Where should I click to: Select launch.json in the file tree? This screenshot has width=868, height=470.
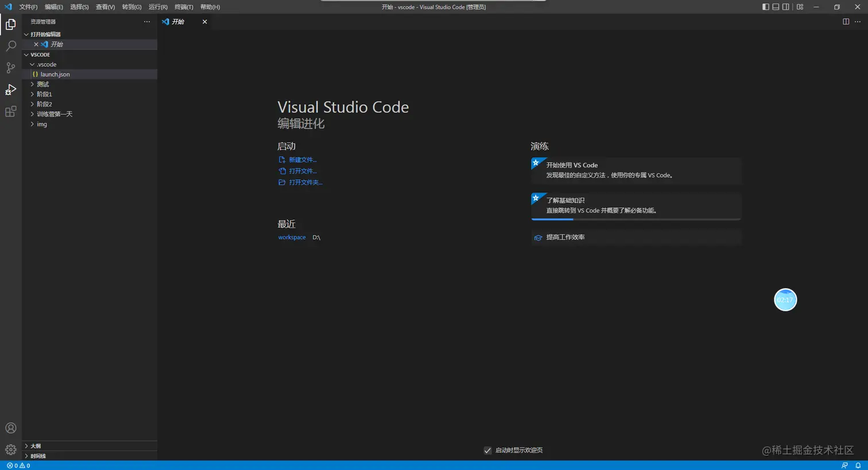coord(90,74)
